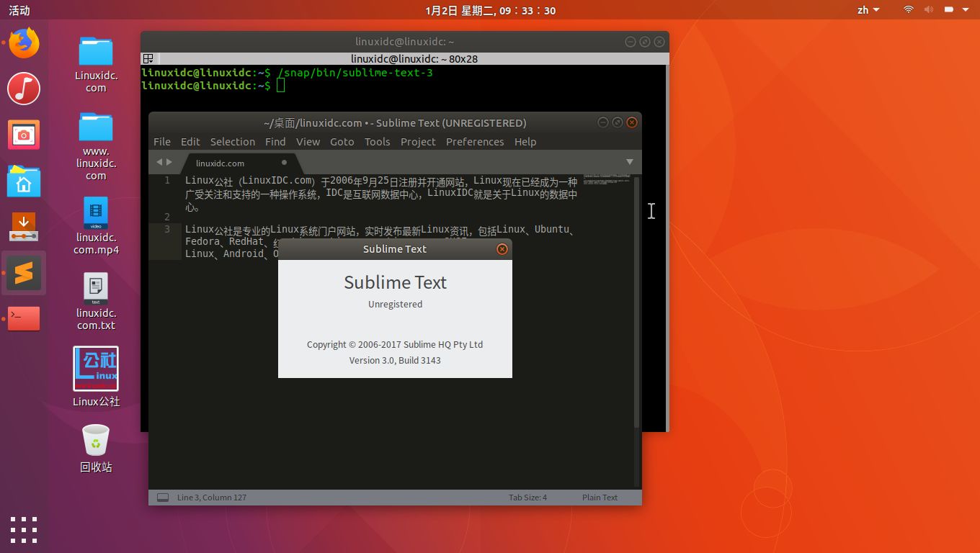Screen dimensions: 980x553
Task: Open the Tools menu
Action: click(x=377, y=142)
